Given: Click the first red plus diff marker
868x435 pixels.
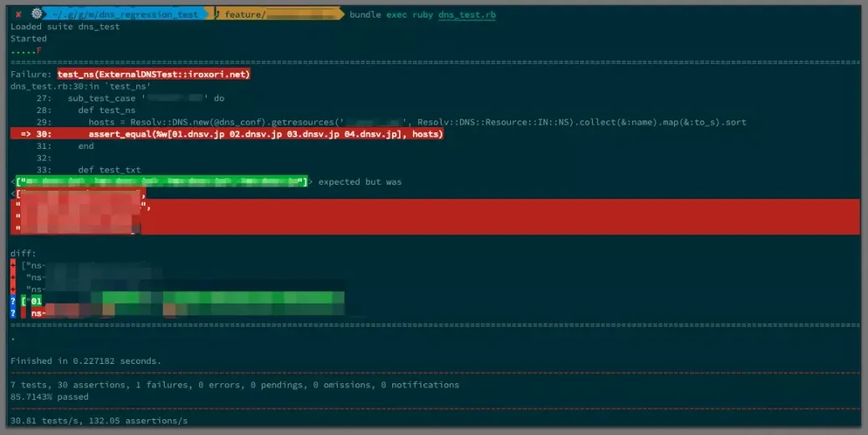Looking at the screenshot, I should point(13,265).
